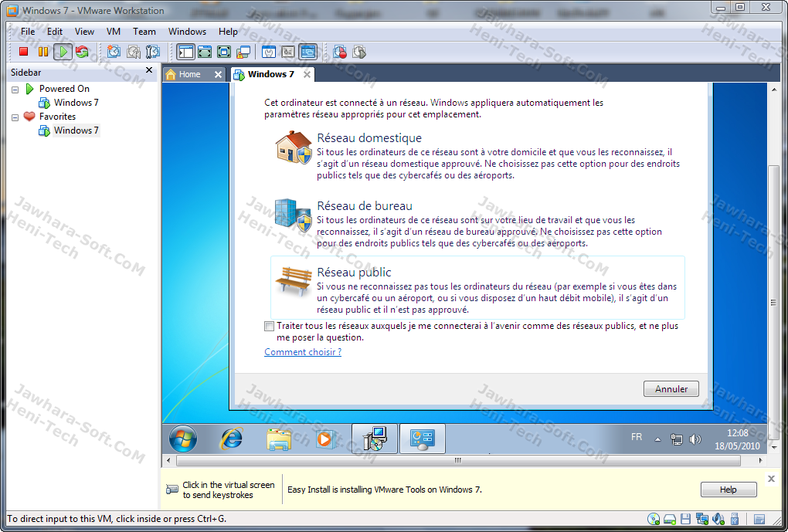Open the File menu
The height and width of the screenshot is (532, 788).
point(28,31)
